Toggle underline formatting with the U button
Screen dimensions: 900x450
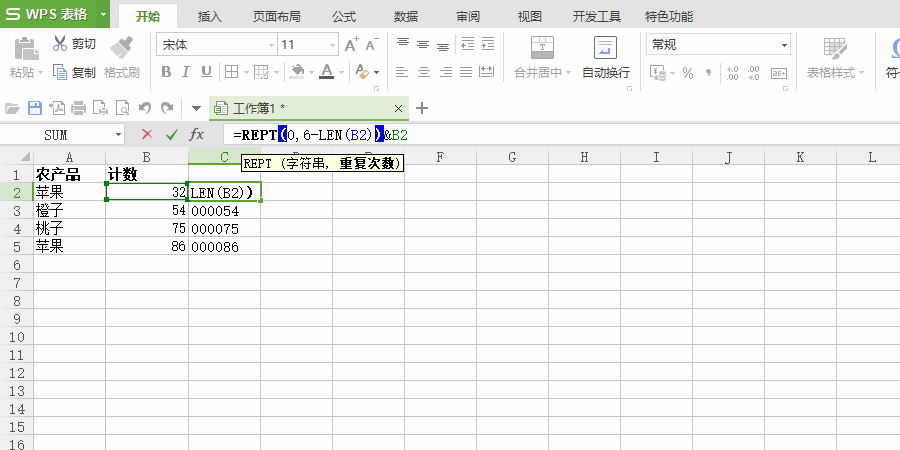pos(206,72)
